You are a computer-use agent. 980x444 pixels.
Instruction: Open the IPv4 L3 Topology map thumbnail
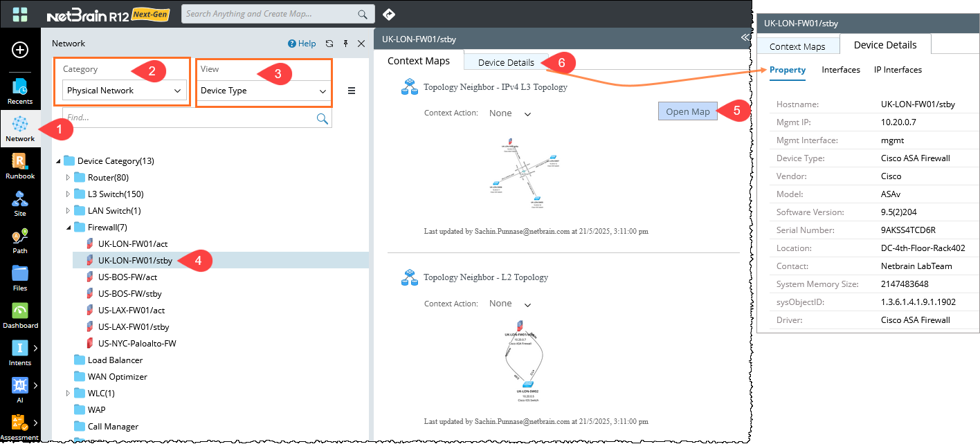(x=524, y=173)
